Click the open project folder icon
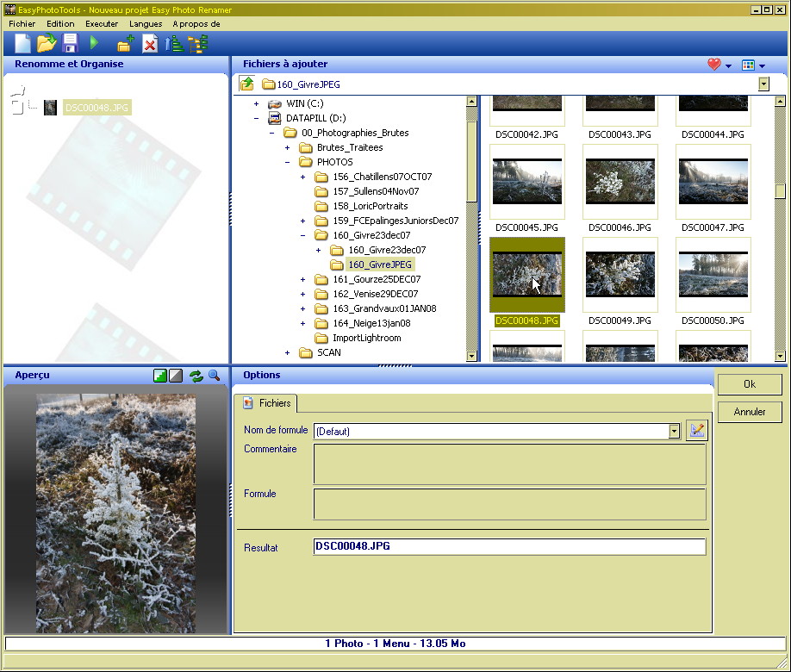The height and width of the screenshot is (672, 791). (x=47, y=44)
